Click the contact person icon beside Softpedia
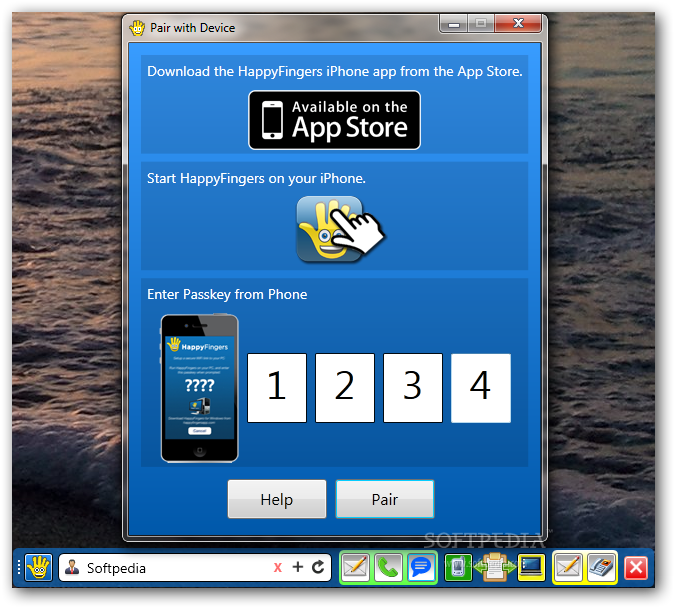The width and height of the screenshot is (675, 608). (x=72, y=568)
